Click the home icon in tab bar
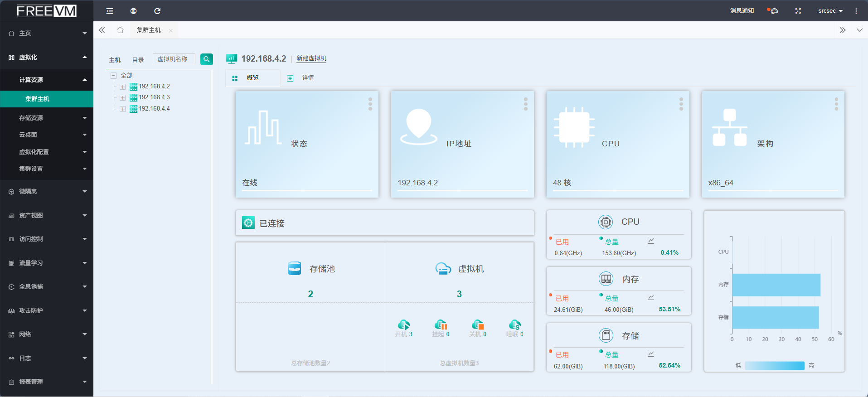This screenshot has width=868, height=397. pos(120,30)
